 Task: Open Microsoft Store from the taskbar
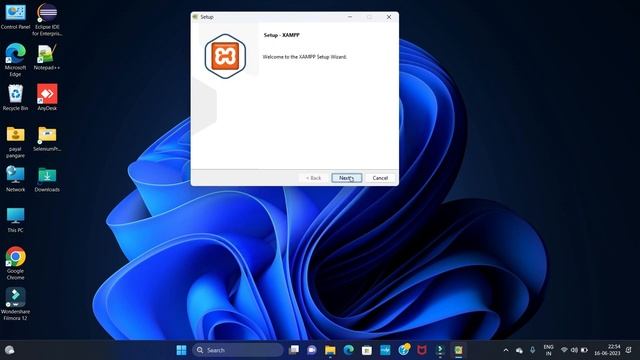[367, 350]
